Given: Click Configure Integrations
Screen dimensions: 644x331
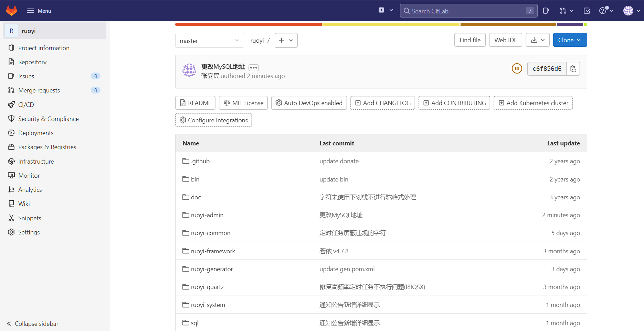Looking at the screenshot, I should pyautogui.click(x=213, y=120).
